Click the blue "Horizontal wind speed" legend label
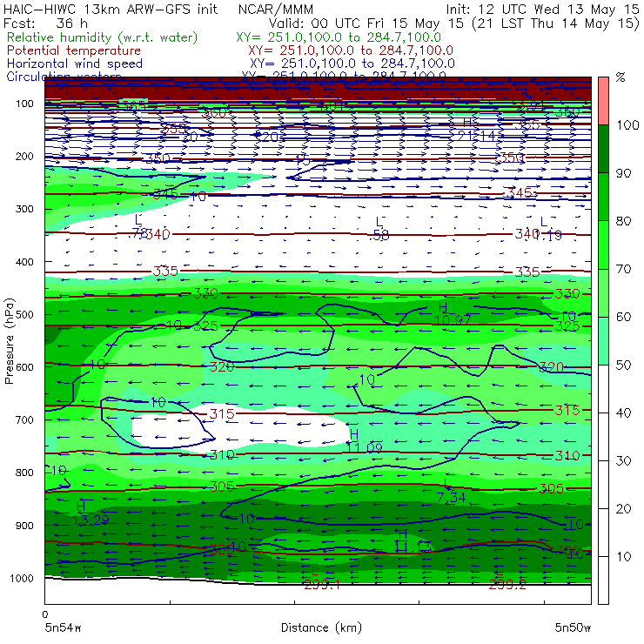 (75, 64)
